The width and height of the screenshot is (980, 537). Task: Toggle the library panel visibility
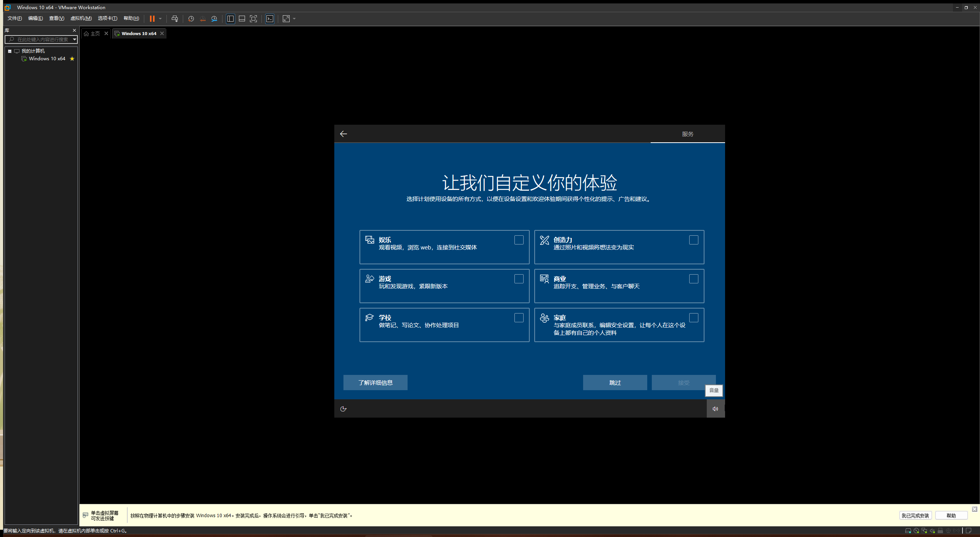point(230,19)
